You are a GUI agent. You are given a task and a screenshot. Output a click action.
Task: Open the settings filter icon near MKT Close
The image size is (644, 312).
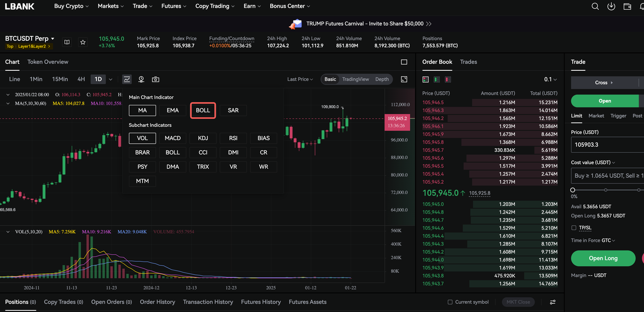click(552, 302)
